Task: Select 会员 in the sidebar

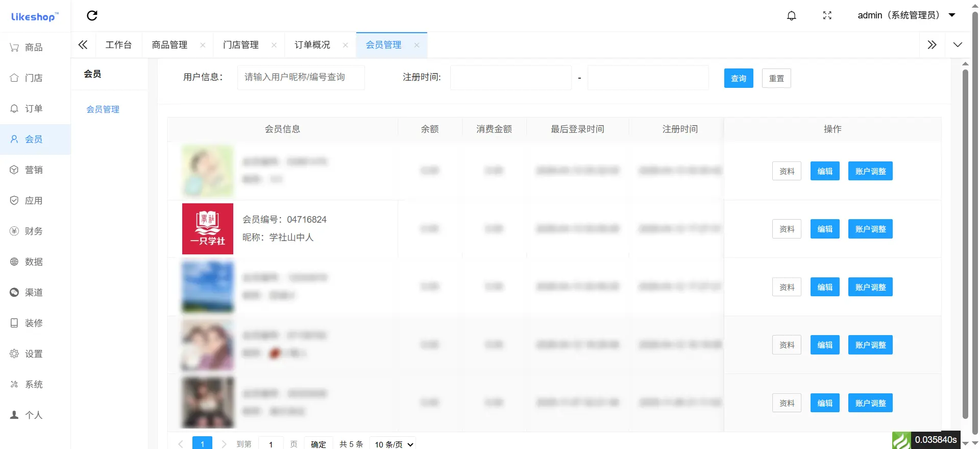Action: pos(35,139)
